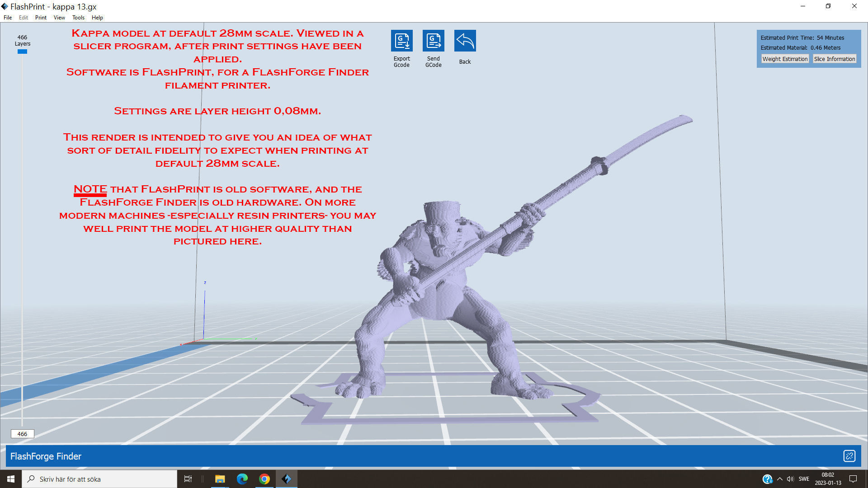The image size is (868, 488).
Task: Click the disconnect printer icon beside FlashForge Finder
Action: [850, 456]
